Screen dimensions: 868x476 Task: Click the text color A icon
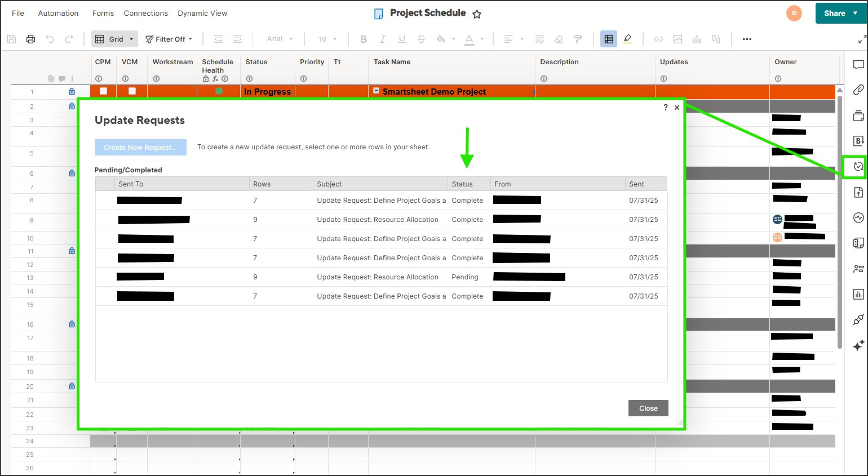(x=470, y=39)
